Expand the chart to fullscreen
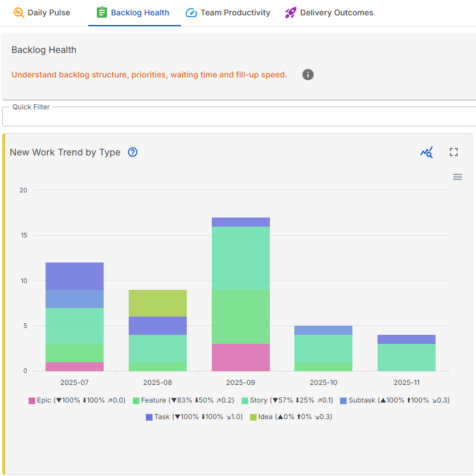476x476 pixels. coord(454,152)
